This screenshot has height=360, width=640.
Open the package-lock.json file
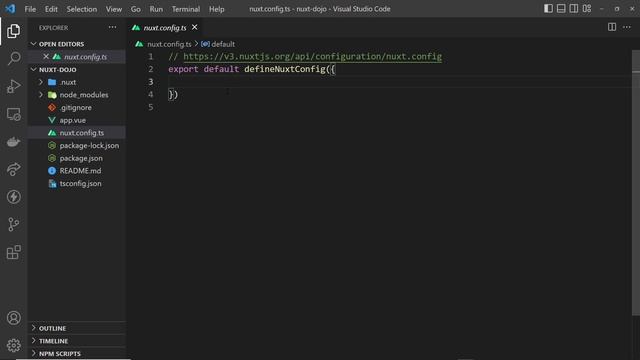77,145
